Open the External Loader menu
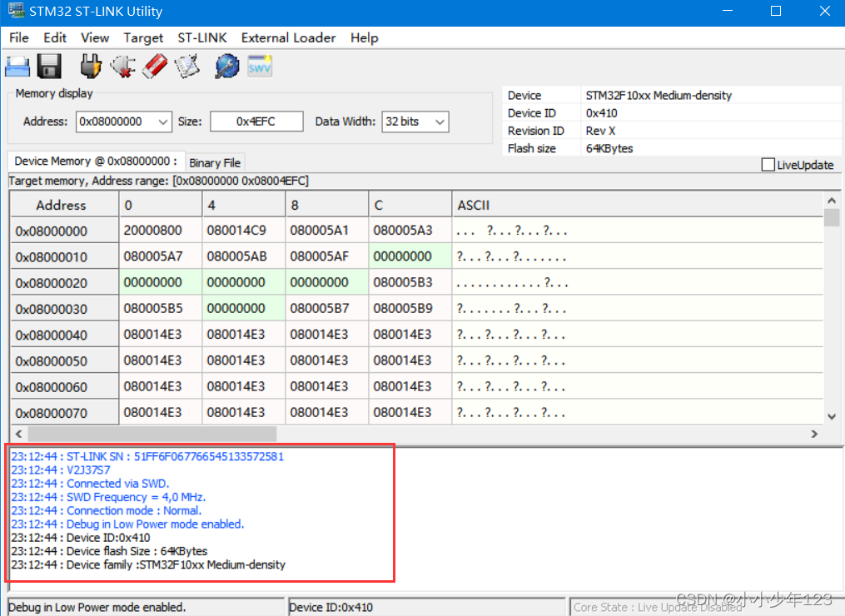The width and height of the screenshot is (845, 616). click(288, 37)
